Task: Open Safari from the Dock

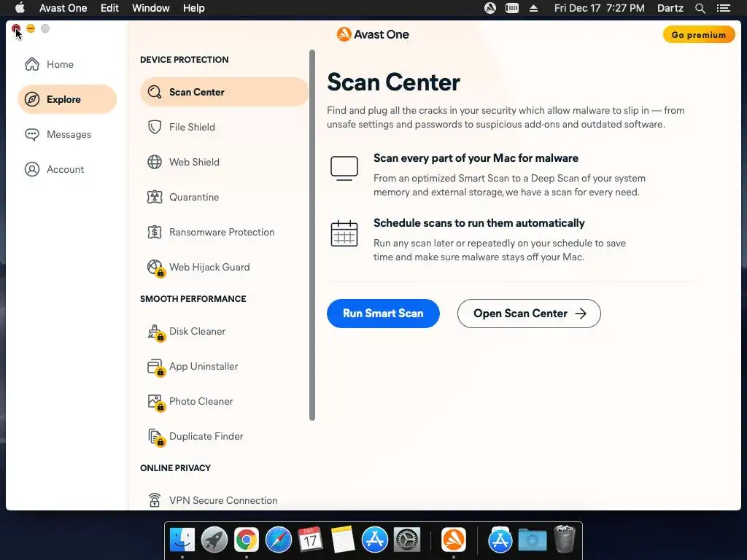Action: click(x=278, y=540)
